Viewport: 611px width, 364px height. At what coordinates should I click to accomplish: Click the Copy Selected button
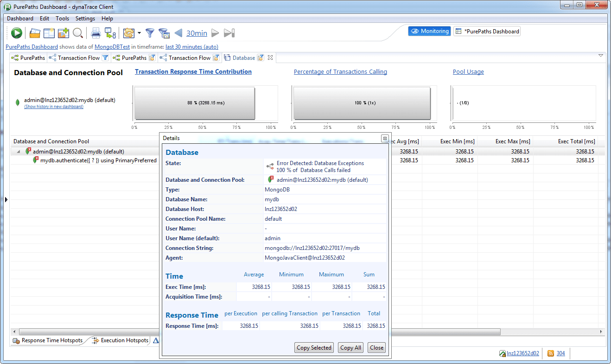point(314,348)
